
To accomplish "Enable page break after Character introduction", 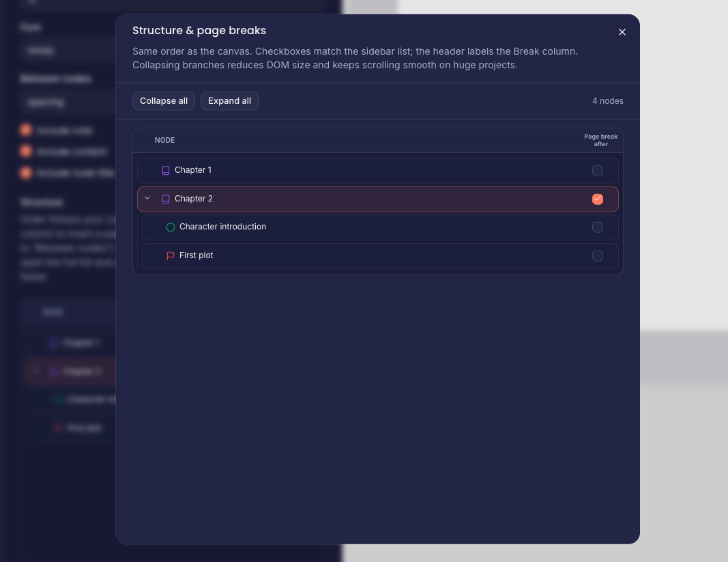I will pos(598,227).
